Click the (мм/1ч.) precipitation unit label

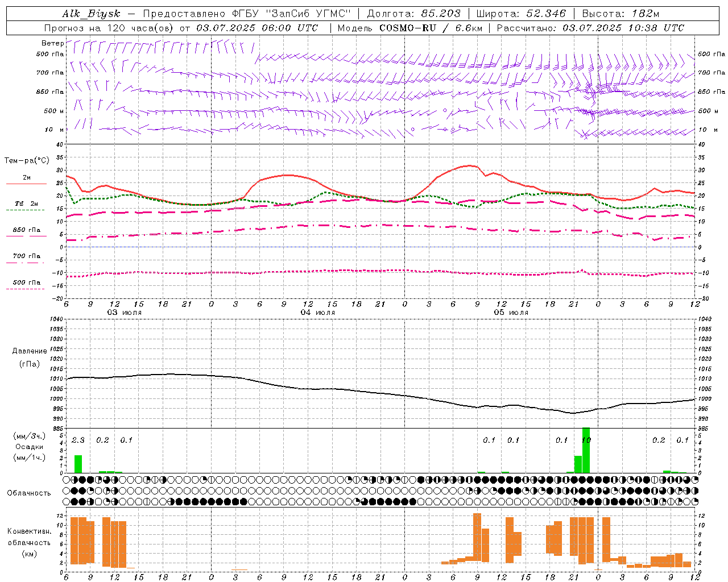tap(30, 458)
